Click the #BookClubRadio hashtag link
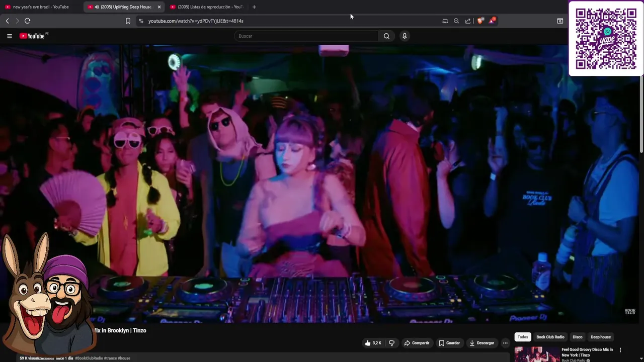Image resolution: width=644 pixels, height=362 pixels. tap(89, 358)
